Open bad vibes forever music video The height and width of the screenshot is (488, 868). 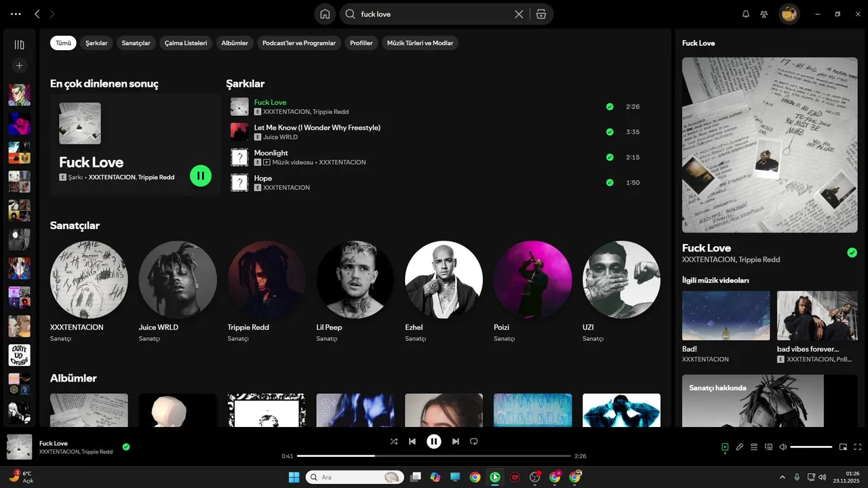(x=817, y=316)
